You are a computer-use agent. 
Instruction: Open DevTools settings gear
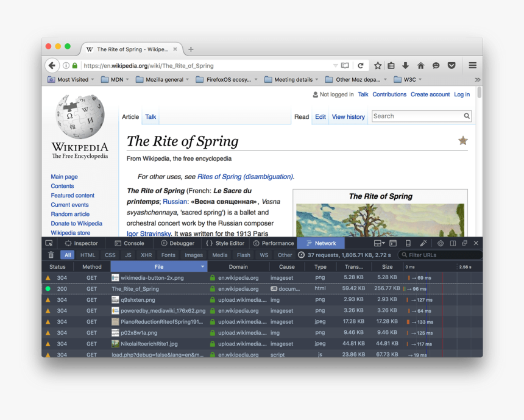[x=441, y=243]
